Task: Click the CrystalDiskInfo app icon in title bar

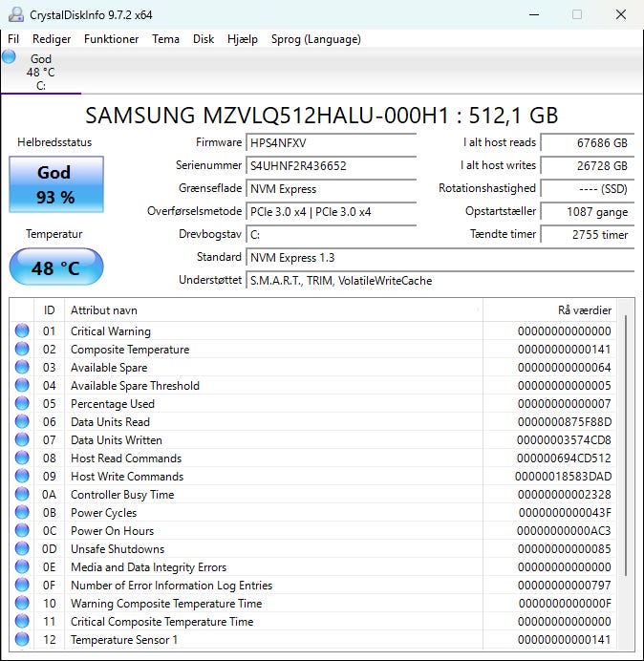Action: [x=14, y=14]
